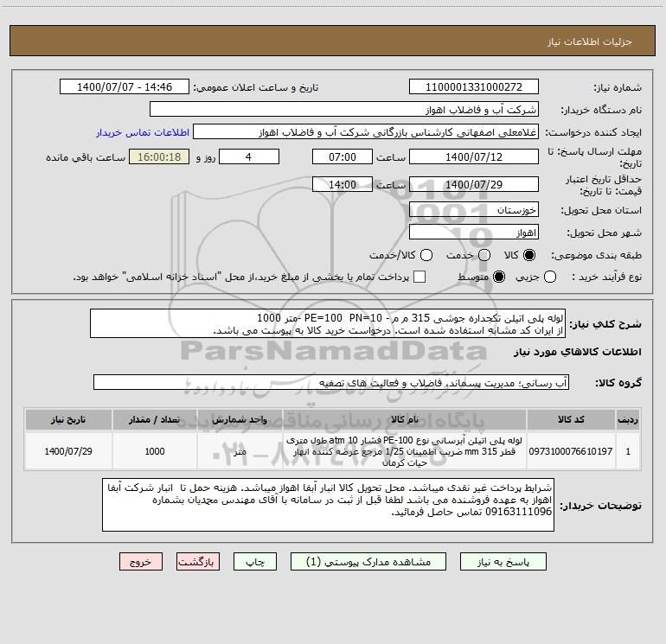Toggle Islamic treasury bonds payment checkbox

click(x=419, y=277)
